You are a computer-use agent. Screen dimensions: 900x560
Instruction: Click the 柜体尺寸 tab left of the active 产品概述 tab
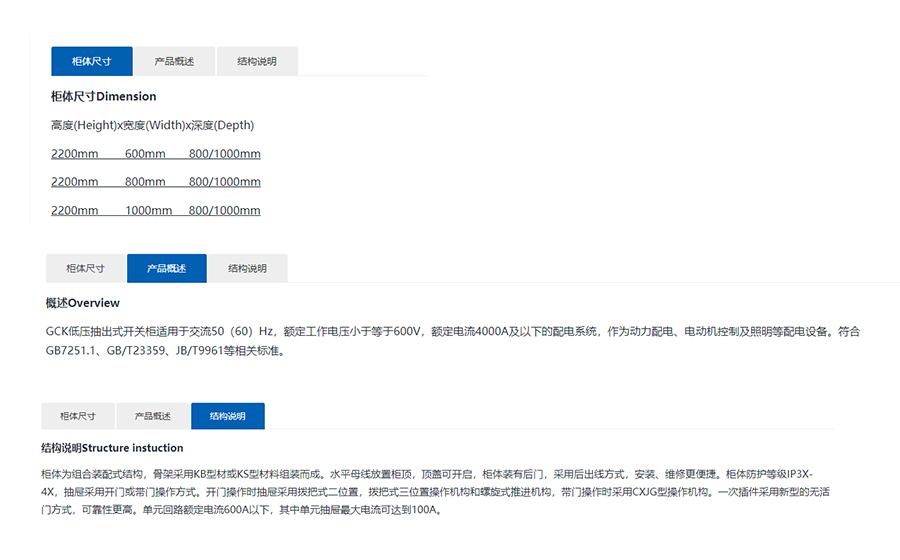coord(85,268)
